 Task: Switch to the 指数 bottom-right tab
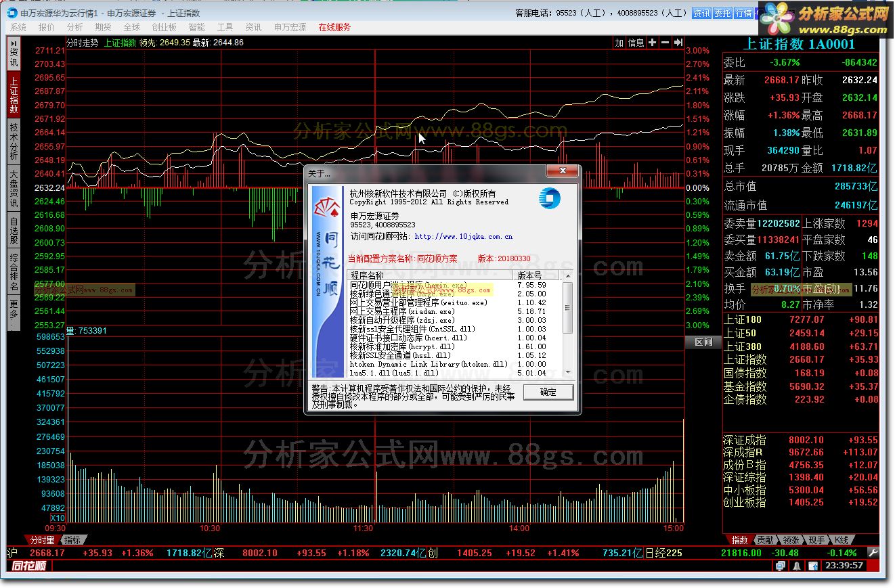click(x=740, y=540)
